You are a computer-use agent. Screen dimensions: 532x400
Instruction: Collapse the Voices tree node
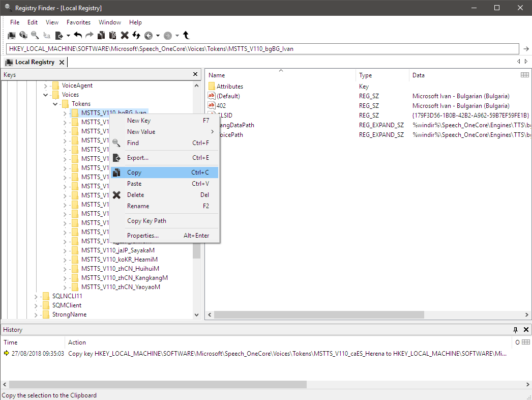pos(46,95)
